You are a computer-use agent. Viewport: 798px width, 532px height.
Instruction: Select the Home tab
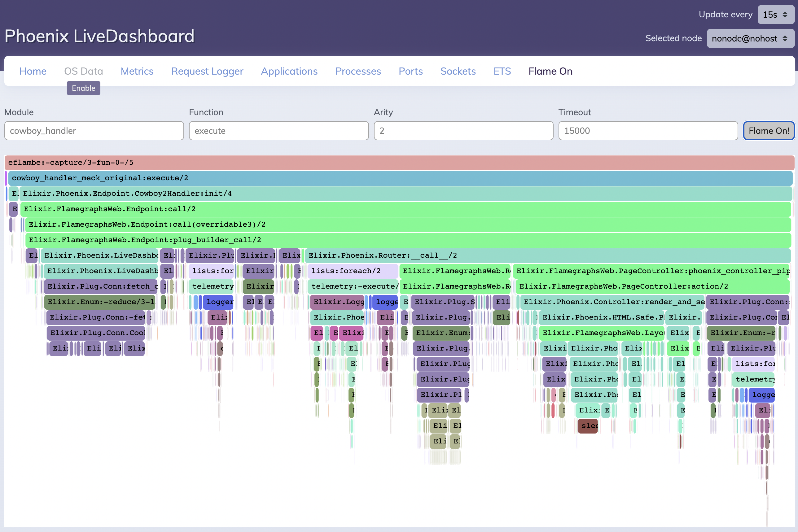click(x=33, y=71)
